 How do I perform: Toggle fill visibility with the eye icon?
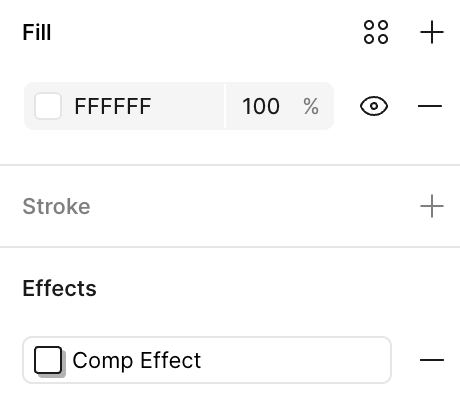click(x=374, y=106)
